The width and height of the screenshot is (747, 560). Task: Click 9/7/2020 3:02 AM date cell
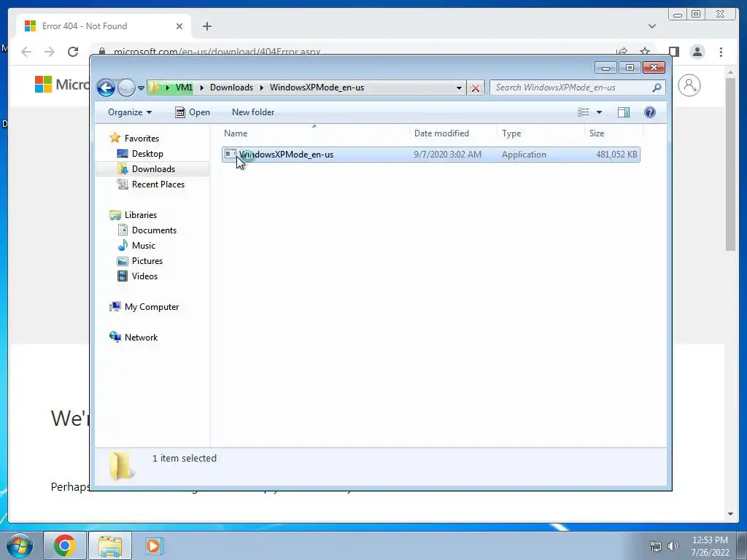pyautogui.click(x=447, y=155)
